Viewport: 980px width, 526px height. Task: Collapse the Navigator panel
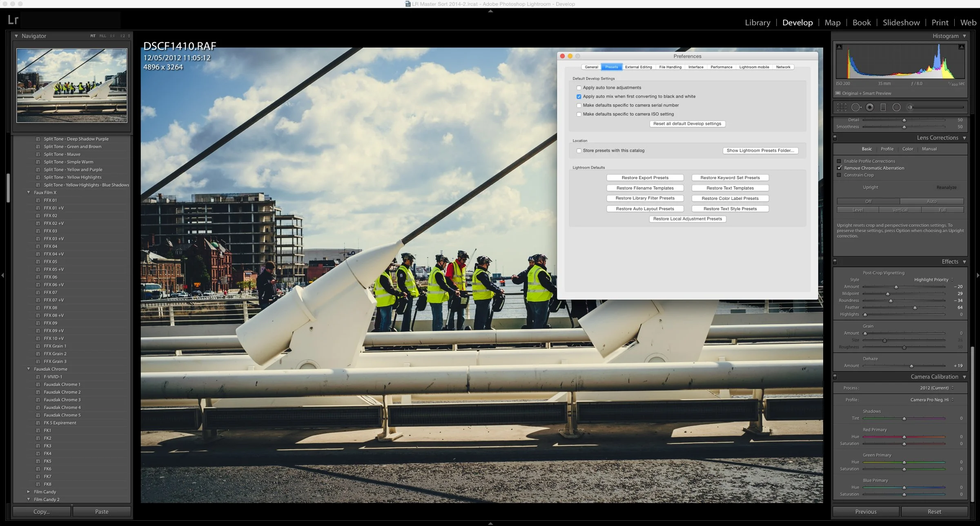(x=16, y=36)
